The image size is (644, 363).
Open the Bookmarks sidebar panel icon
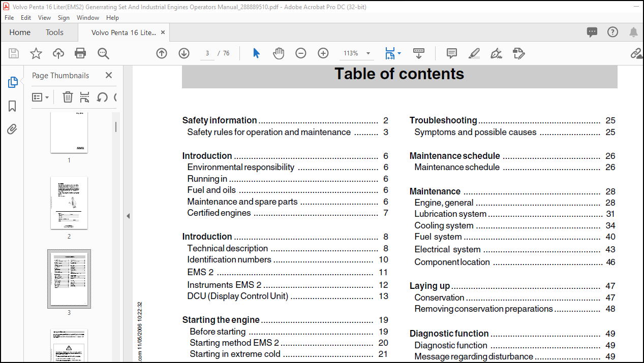coord(13,106)
